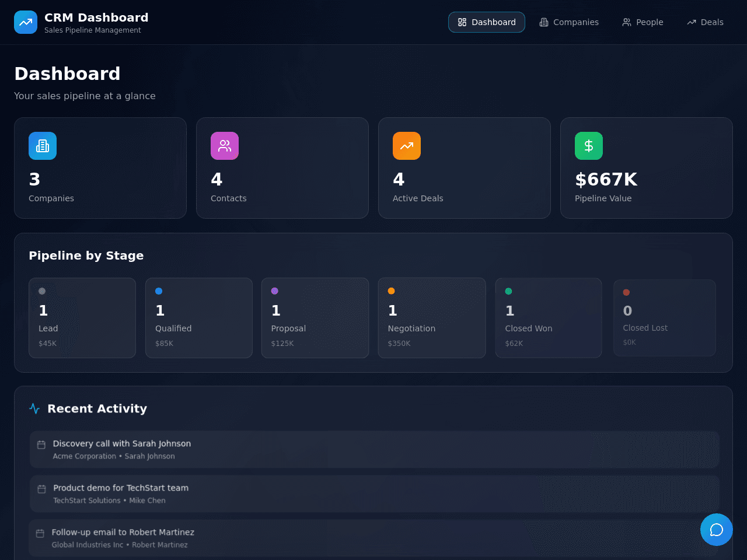Click the red Closed Lost stage dot
Viewport: 747px width, 560px height.
tap(626, 292)
